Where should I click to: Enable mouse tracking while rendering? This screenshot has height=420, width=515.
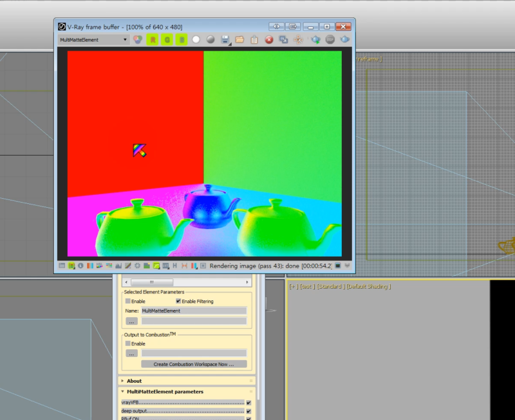pos(298,39)
